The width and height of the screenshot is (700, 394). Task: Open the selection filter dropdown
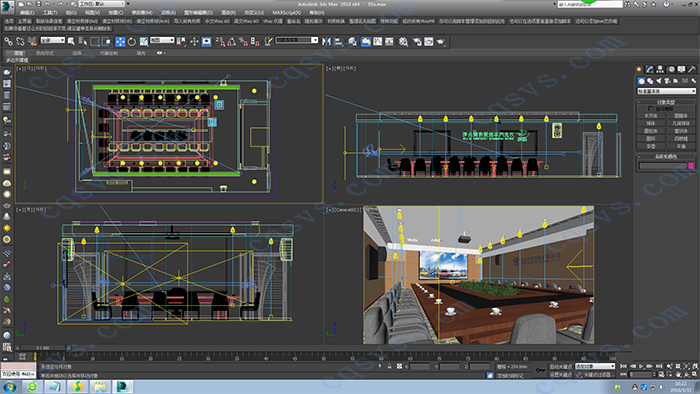pyautogui.click(x=53, y=40)
